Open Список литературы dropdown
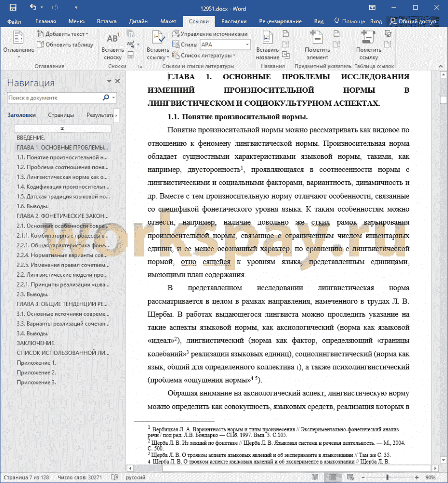This screenshot has width=448, height=483. pyautogui.click(x=204, y=56)
